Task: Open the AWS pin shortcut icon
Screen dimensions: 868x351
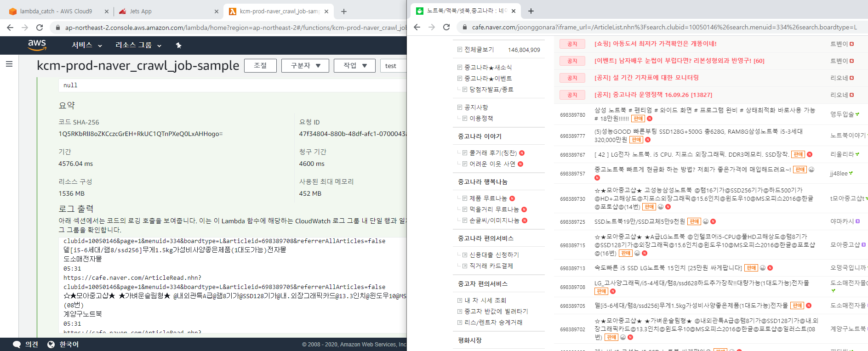Action: (179, 45)
